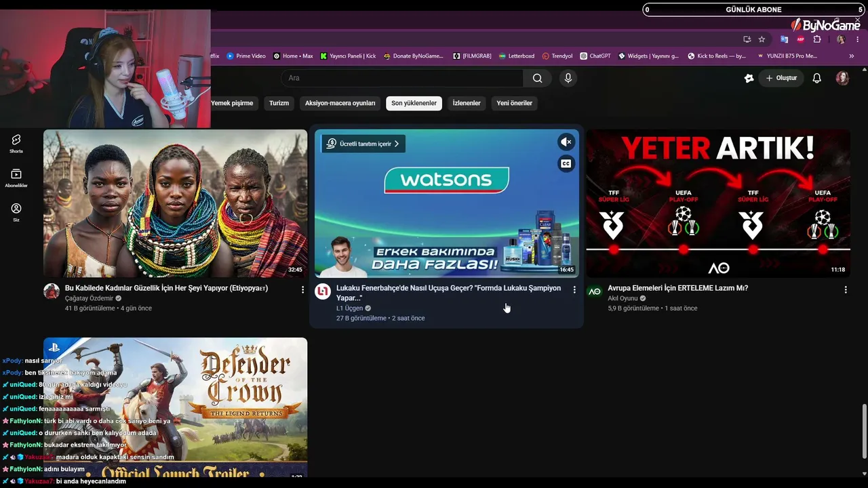Toggle CC captions on the video preview
868x488 pixels.
tap(566, 163)
